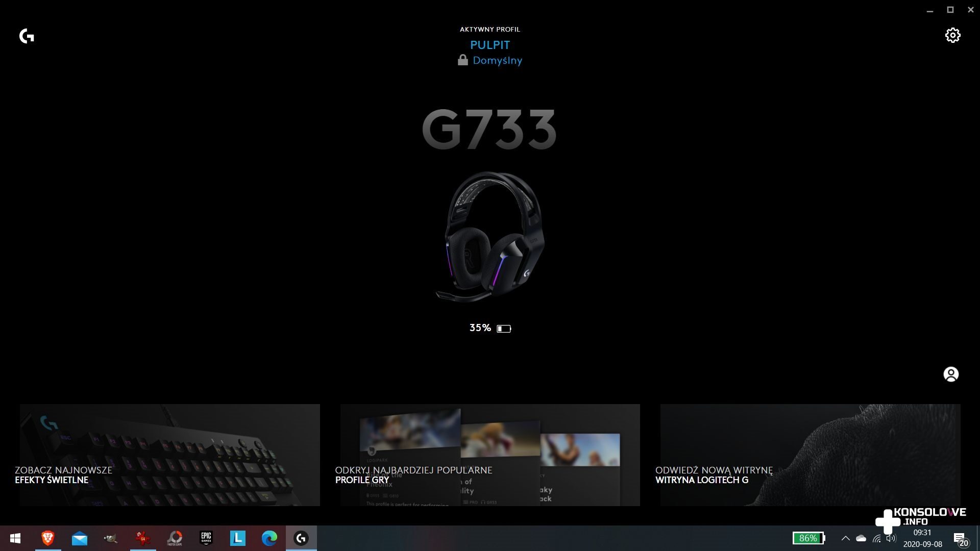Click the lock icon beside Domyślny
The image size is (980, 551).
coord(462,60)
